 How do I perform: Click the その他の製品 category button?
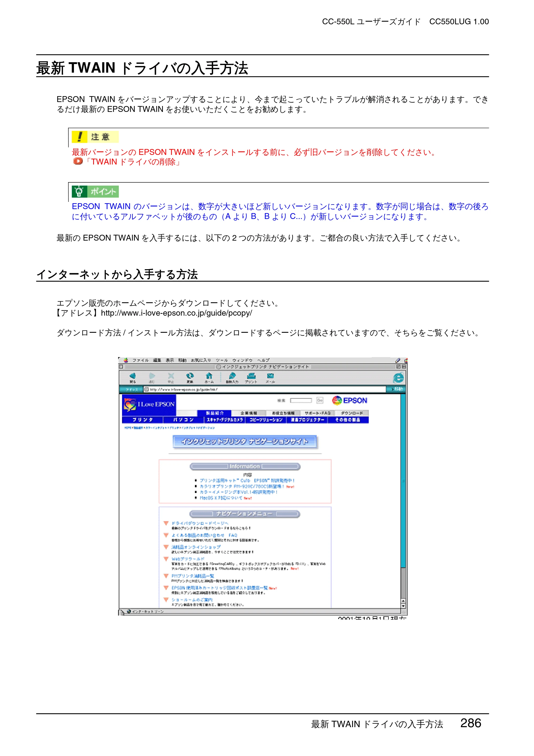348,420
